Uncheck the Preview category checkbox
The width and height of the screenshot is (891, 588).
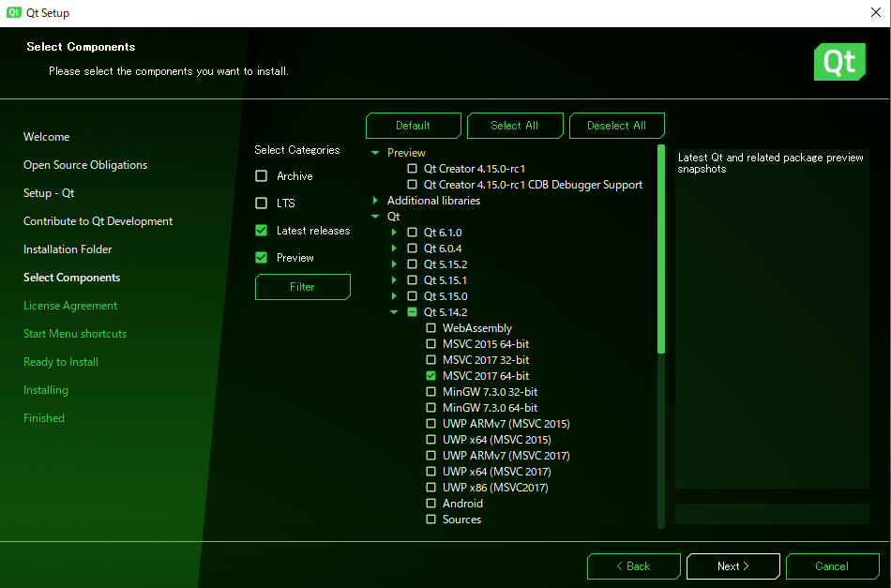[262, 257]
